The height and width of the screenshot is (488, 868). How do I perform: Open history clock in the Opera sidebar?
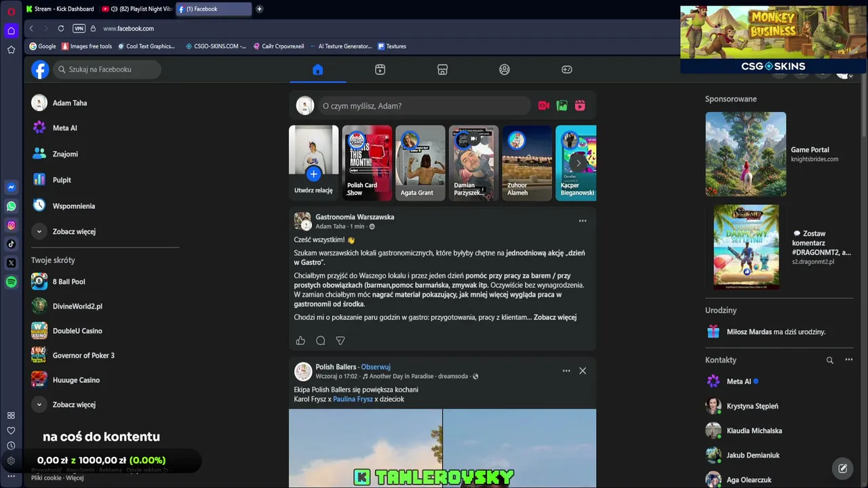(11, 445)
